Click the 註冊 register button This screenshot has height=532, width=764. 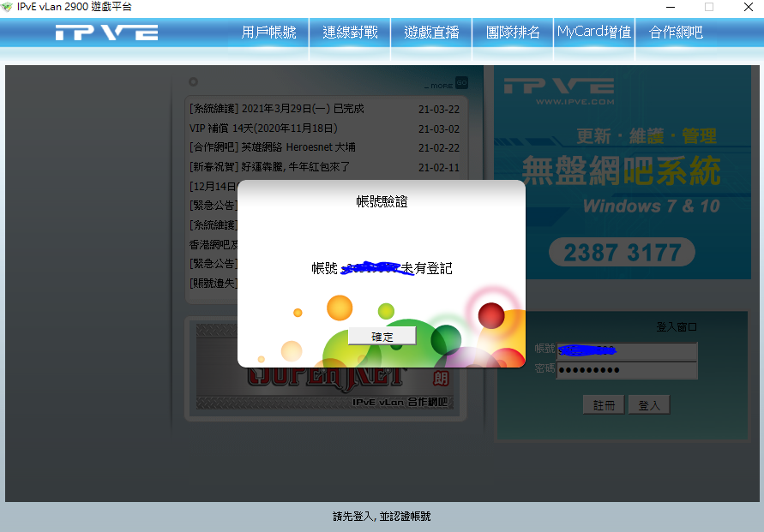tap(604, 405)
